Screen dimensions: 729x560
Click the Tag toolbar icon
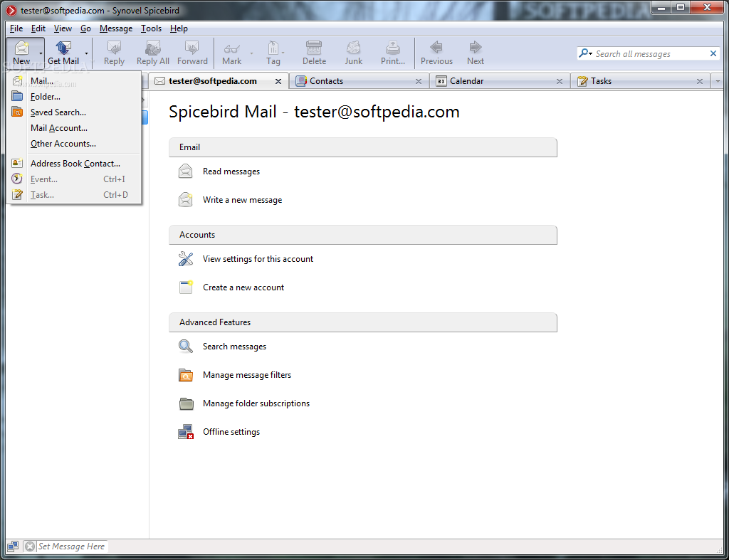point(273,48)
